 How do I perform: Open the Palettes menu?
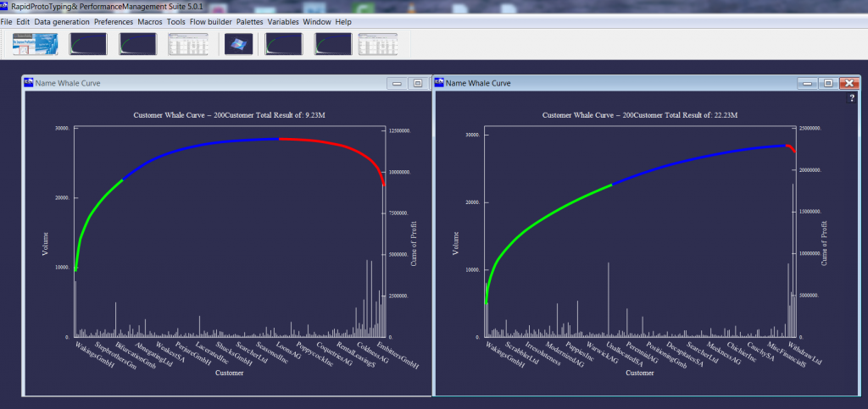250,22
